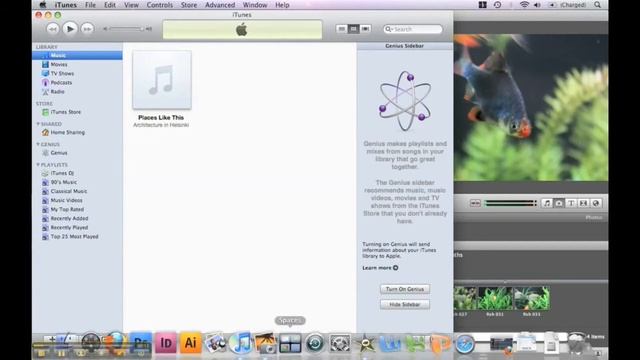
Task: Open the Edit menu
Action: [x=110, y=5]
